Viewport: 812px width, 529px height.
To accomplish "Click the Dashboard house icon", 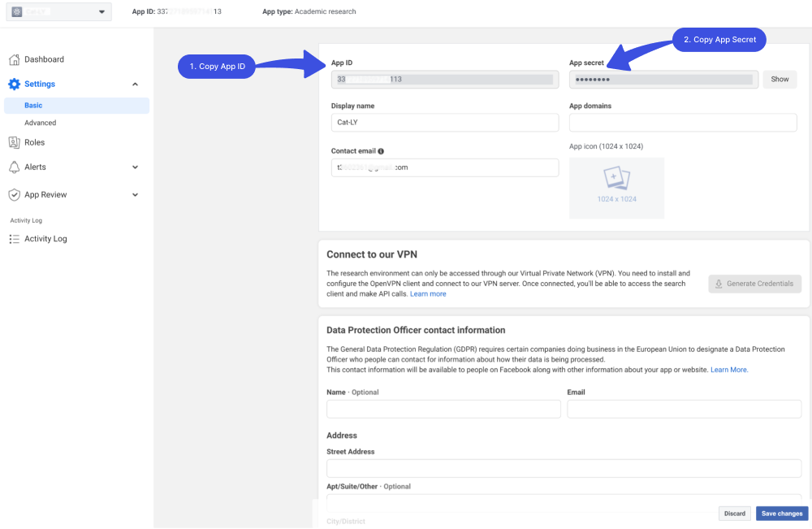I will [15, 59].
